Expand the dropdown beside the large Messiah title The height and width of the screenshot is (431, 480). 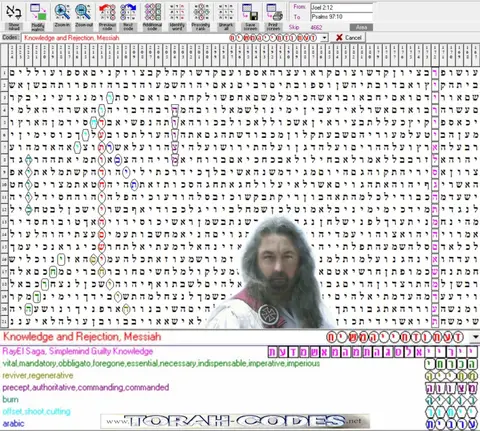click(475, 337)
